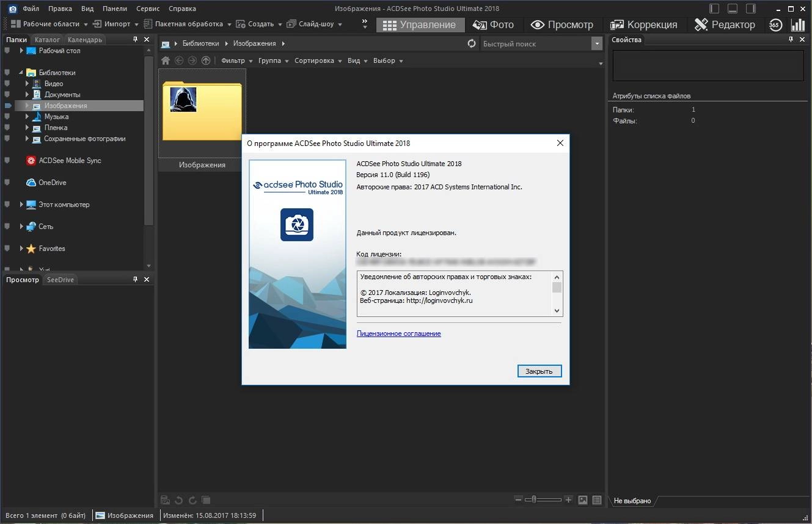Close the Папки panel
The width and height of the screenshot is (812, 524).
click(x=147, y=40)
